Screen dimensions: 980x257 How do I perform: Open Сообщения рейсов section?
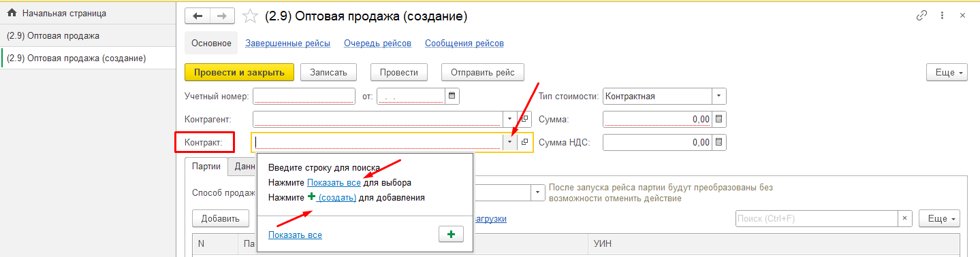coord(464,43)
